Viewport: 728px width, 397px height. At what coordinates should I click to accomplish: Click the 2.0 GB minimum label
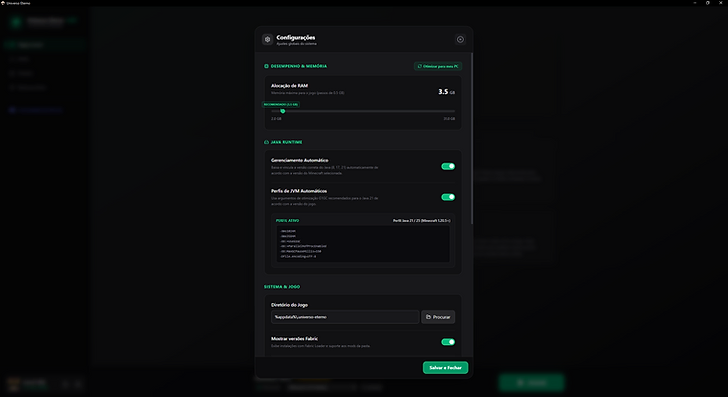tap(276, 119)
